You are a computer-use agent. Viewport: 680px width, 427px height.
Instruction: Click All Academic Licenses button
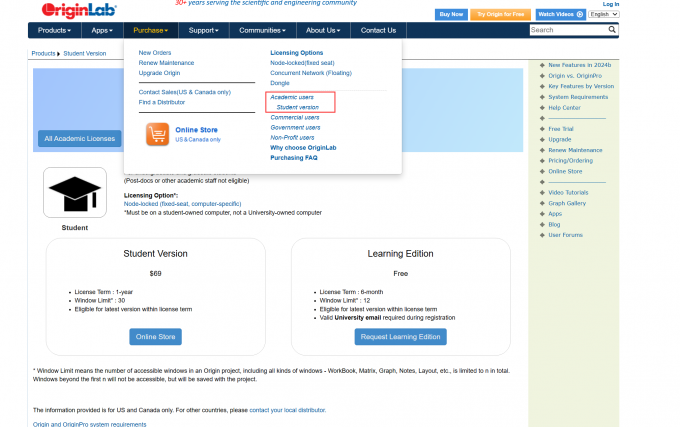pos(80,139)
